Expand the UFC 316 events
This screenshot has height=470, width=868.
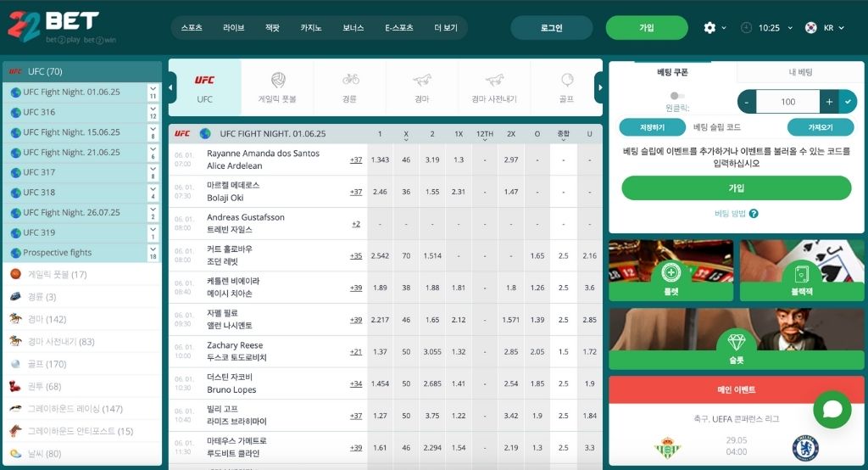(153, 112)
